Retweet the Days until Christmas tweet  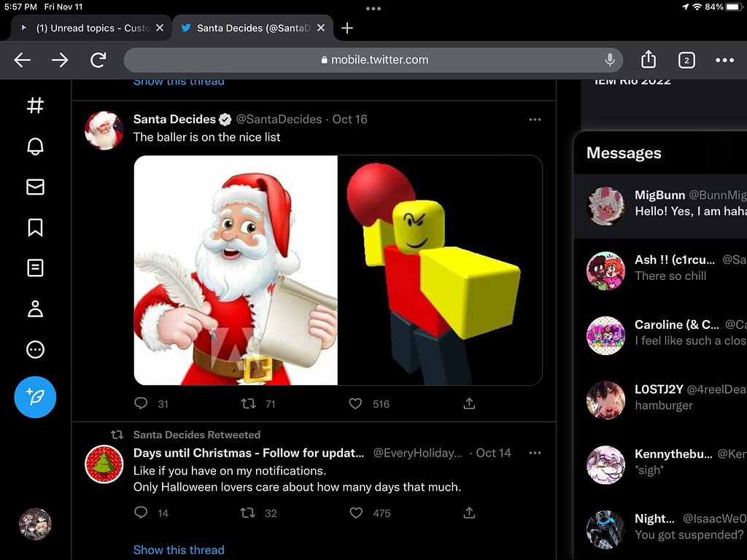click(x=247, y=513)
